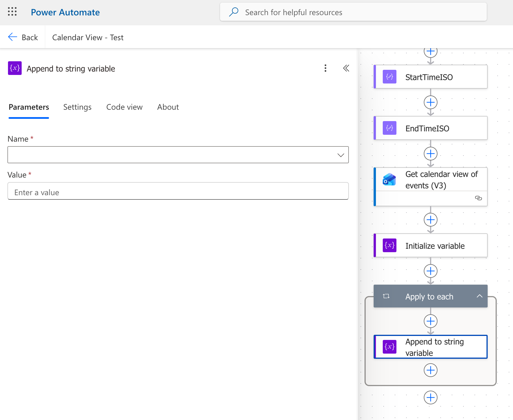The height and width of the screenshot is (420, 513).
Task: Click the Apply to each loop icon
Action: pyautogui.click(x=386, y=296)
